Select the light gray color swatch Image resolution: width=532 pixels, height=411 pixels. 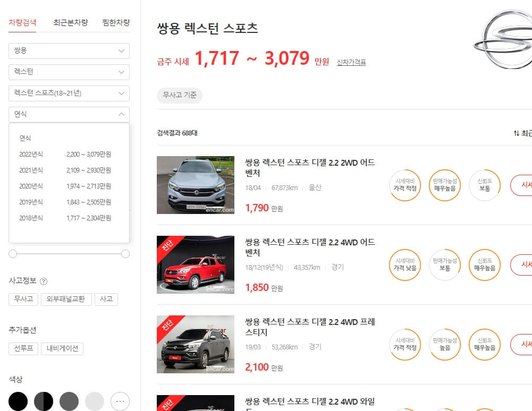point(94,401)
